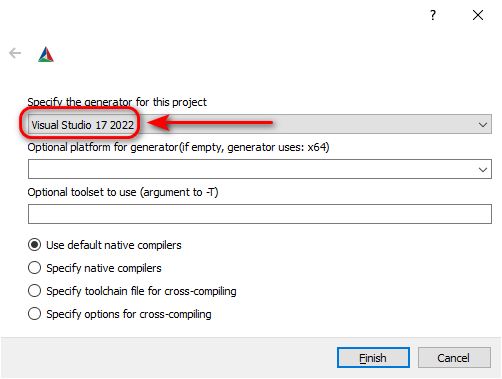
Task: Go back using the left arrow icon
Action: pyautogui.click(x=15, y=53)
